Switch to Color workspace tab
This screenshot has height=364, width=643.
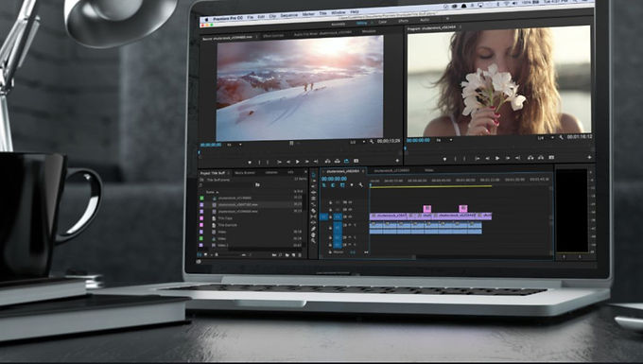pos(382,22)
